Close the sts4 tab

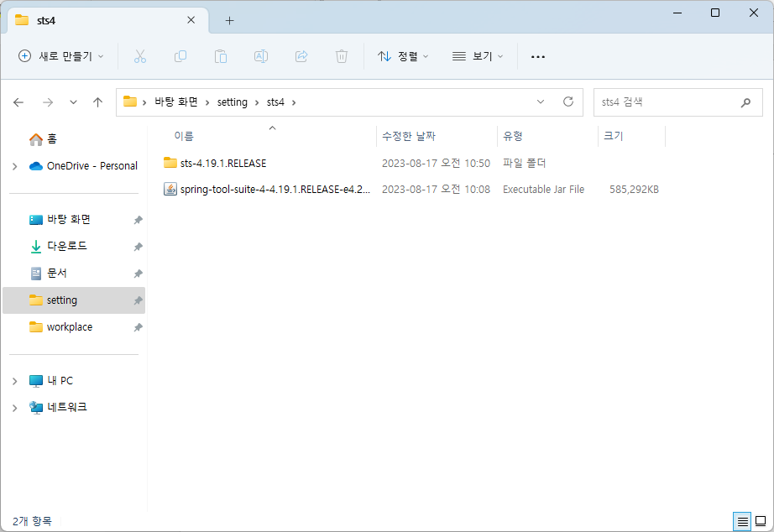[x=191, y=20]
